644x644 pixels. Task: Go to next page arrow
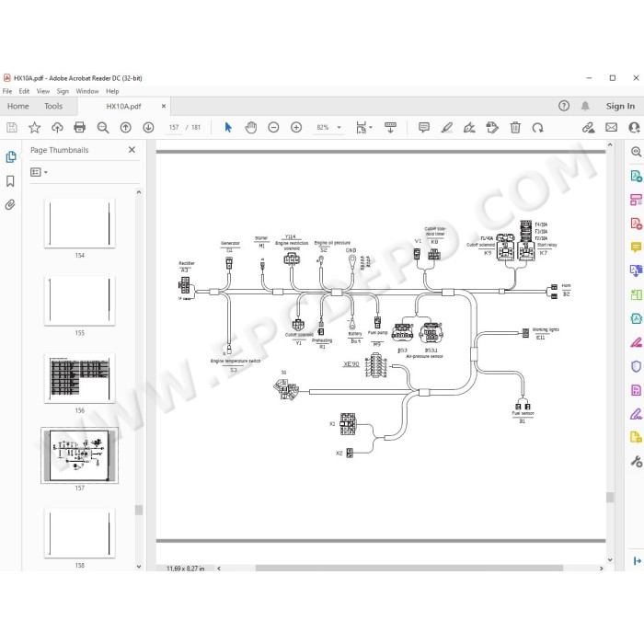tap(148, 128)
